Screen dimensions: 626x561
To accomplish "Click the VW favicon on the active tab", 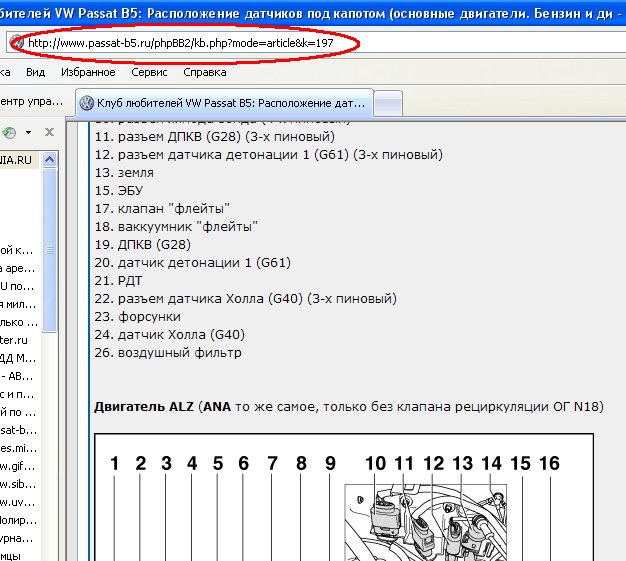I will (87, 103).
